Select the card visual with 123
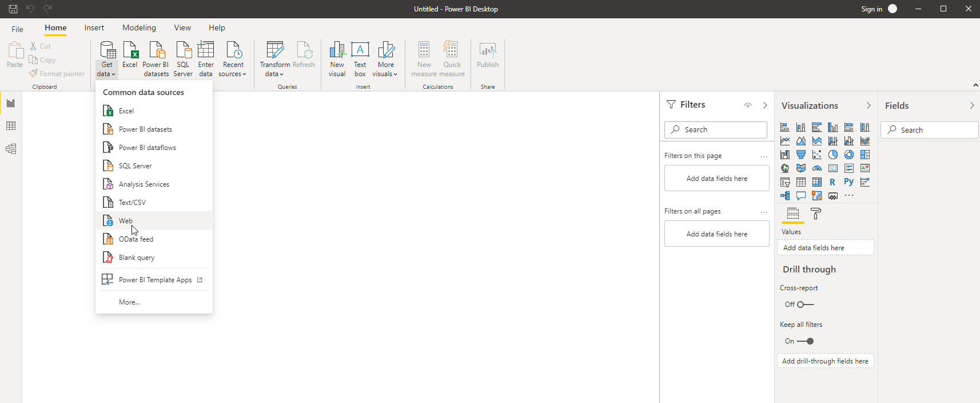 833,168
